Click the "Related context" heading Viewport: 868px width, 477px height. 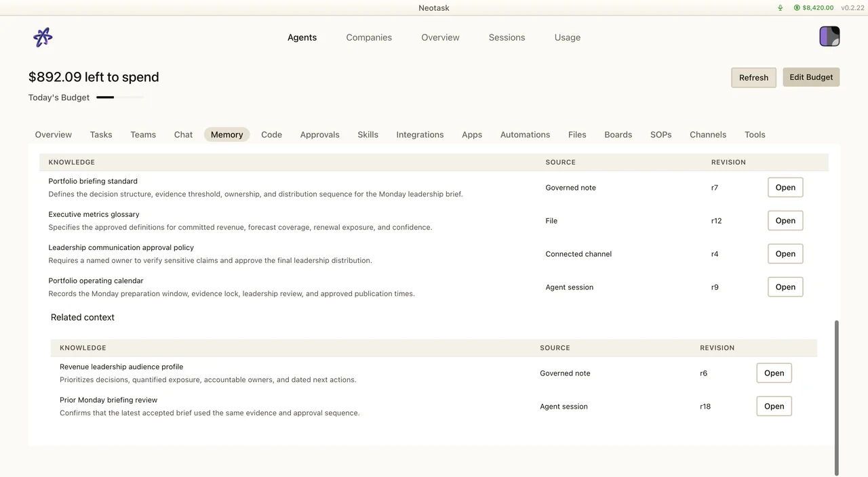(83, 317)
